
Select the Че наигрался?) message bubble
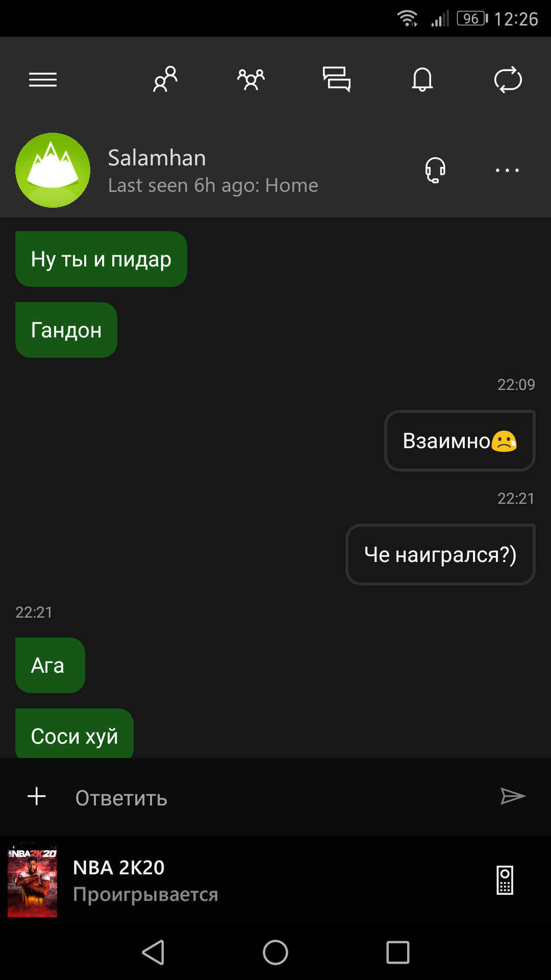click(440, 554)
